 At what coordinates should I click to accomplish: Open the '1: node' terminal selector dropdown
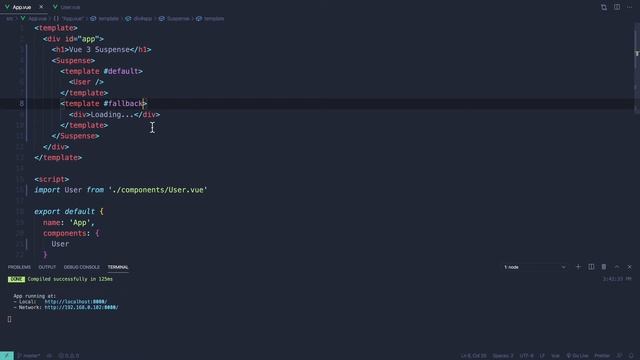535,267
